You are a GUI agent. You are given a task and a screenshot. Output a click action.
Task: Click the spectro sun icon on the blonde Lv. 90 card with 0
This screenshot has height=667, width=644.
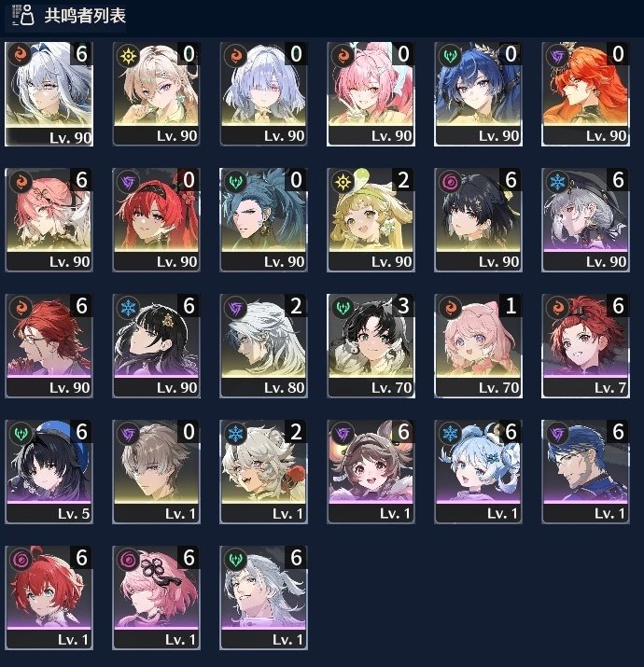click(128, 55)
